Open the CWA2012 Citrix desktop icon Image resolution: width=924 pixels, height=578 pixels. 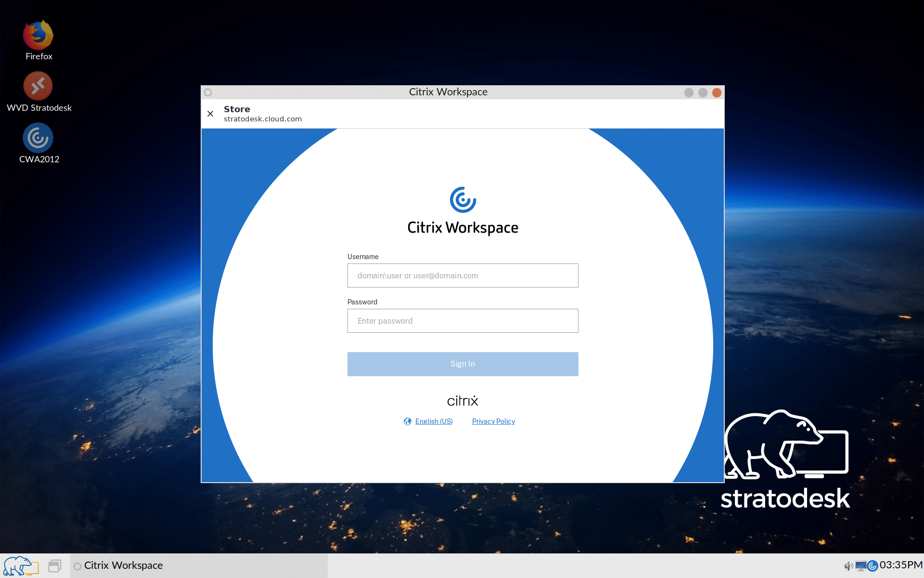38,143
